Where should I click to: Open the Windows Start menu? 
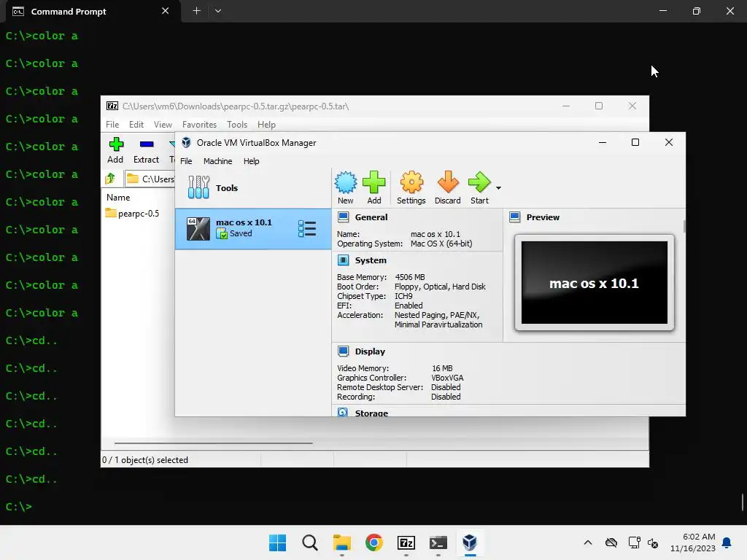tap(277, 542)
